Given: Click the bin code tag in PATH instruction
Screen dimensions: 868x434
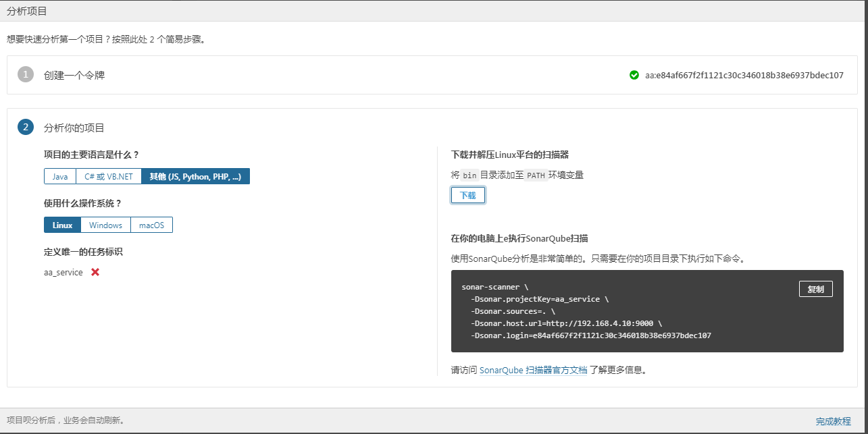Looking at the screenshot, I should pyautogui.click(x=469, y=175).
